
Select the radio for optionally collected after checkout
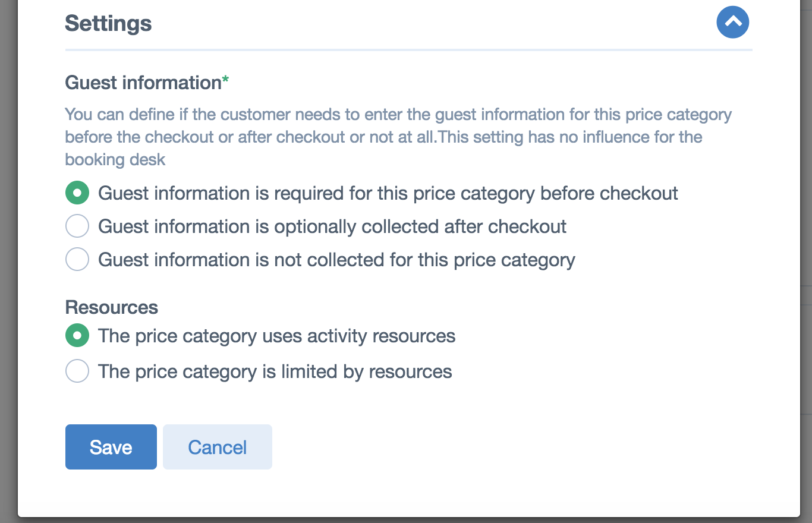77,226
